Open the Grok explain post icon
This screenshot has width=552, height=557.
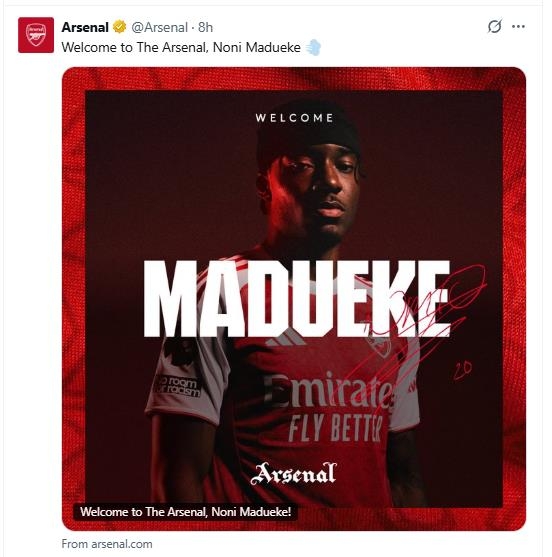494,26
